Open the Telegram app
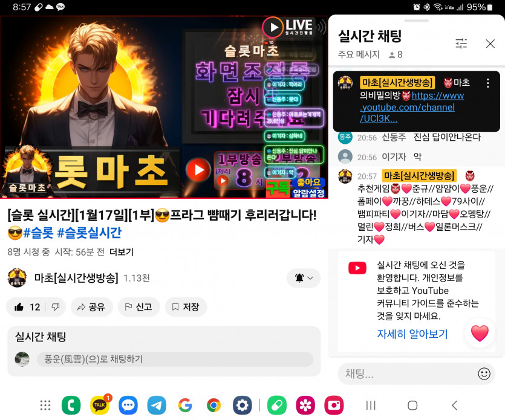 pos(157,405)
